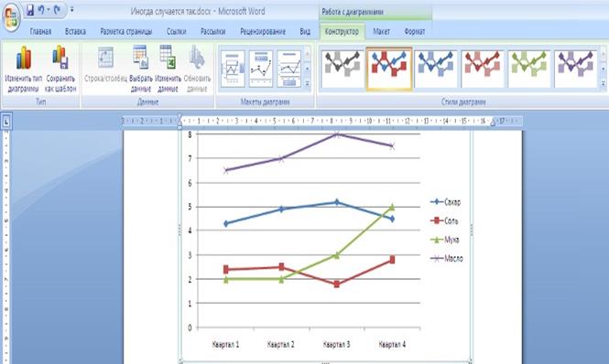The height and width of the screenshot is (364, 609).
Task: Click the tab selector at ruler corner
Action: coord(6,122)
